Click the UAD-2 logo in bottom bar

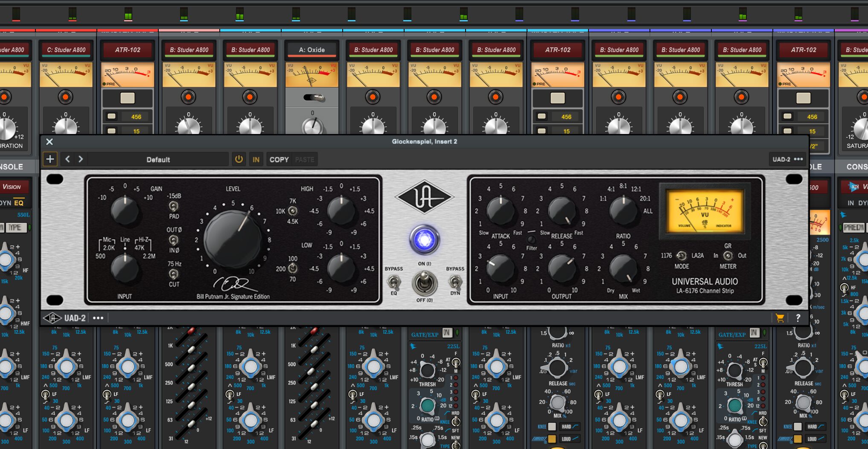point(65,318)
